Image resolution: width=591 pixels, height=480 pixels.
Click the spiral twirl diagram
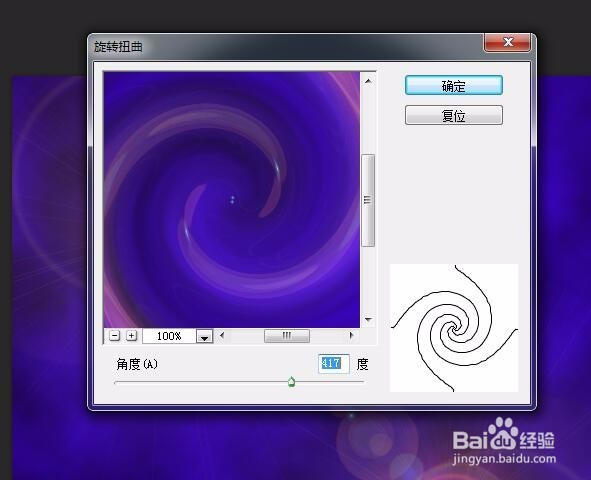point(454,328)
